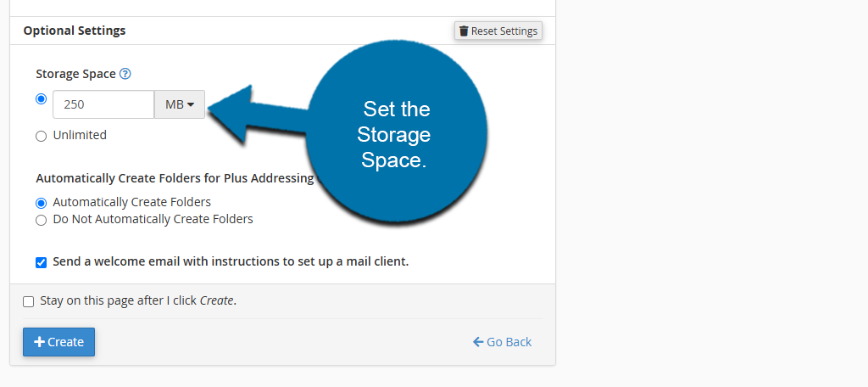The height and width of the screenshot is (387, 868).
Task: Enable Stay on this page after Create
Action: (29, 301)
